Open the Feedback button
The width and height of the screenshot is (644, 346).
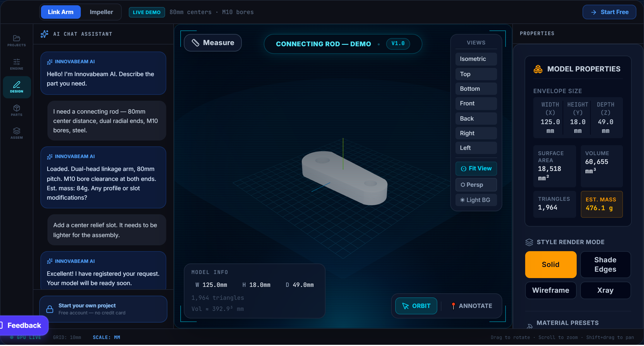coord(24,326)
